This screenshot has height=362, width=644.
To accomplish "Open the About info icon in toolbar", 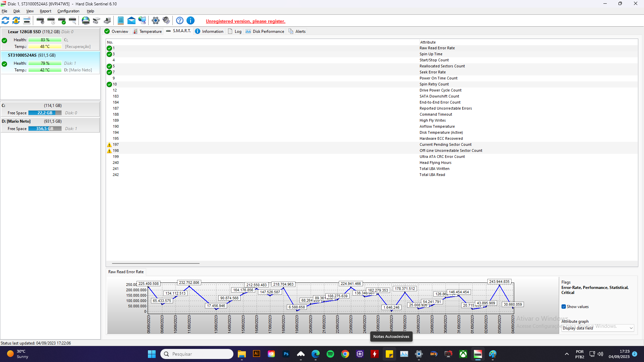I will 191,21.
